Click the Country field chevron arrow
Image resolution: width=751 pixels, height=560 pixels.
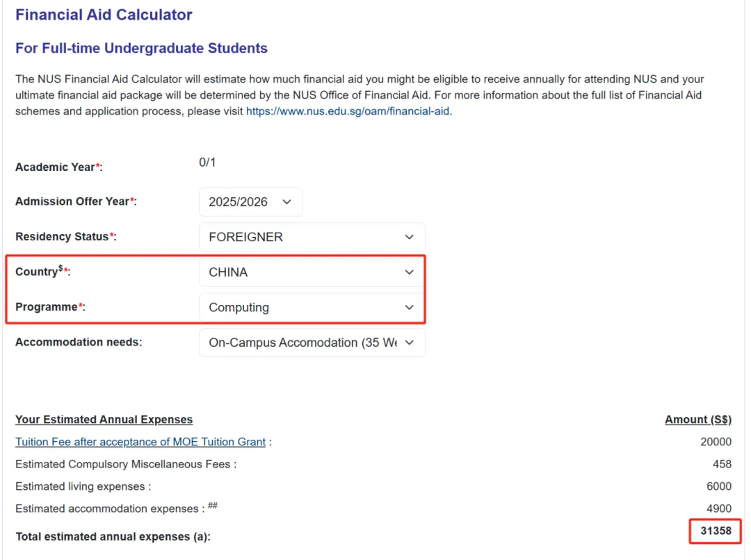[409, 272]
